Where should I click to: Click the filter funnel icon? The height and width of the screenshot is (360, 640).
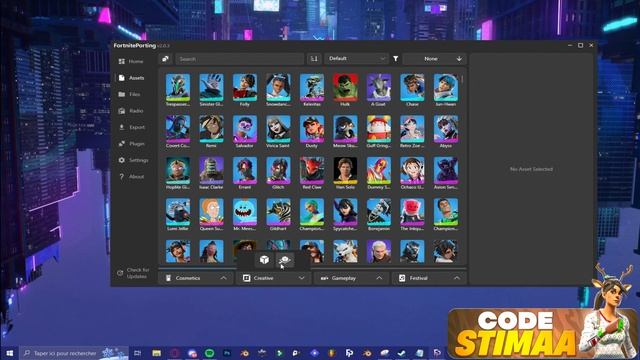pos(396,59)
